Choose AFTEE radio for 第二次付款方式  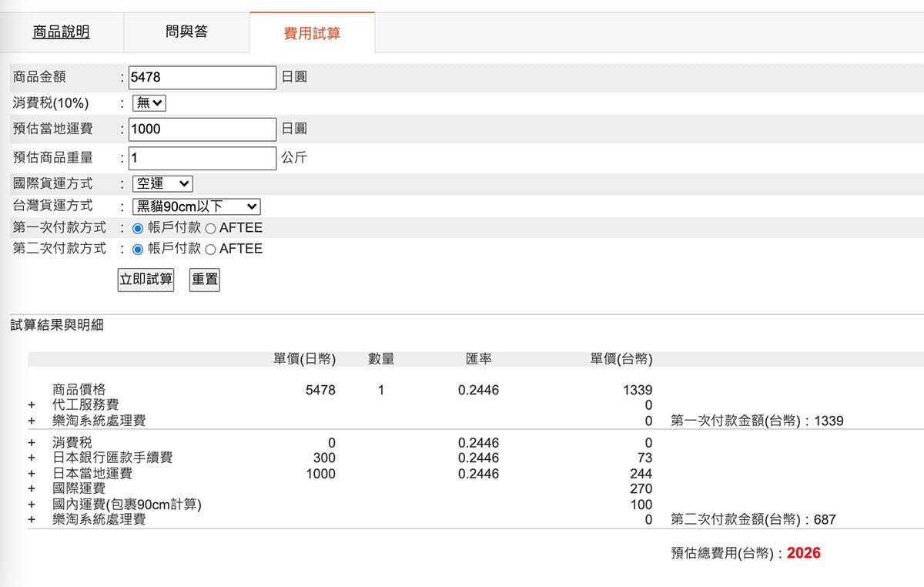tap(210, 249)
